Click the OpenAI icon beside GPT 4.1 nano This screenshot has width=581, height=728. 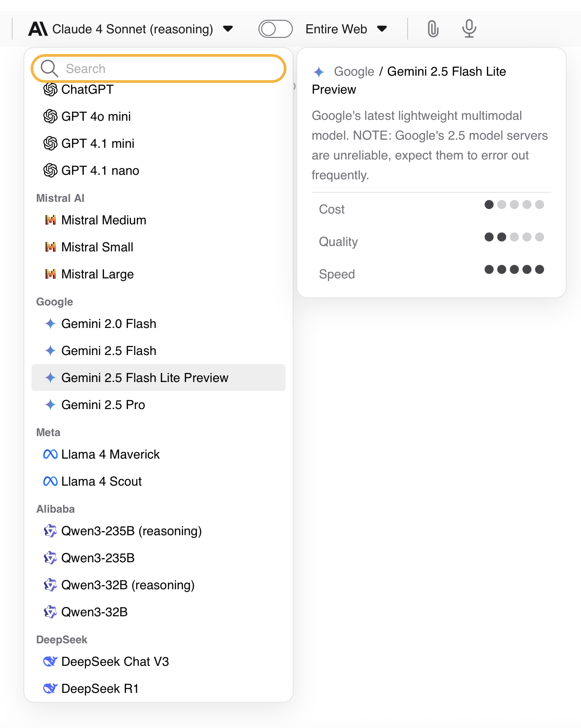(x=50, y=170)
